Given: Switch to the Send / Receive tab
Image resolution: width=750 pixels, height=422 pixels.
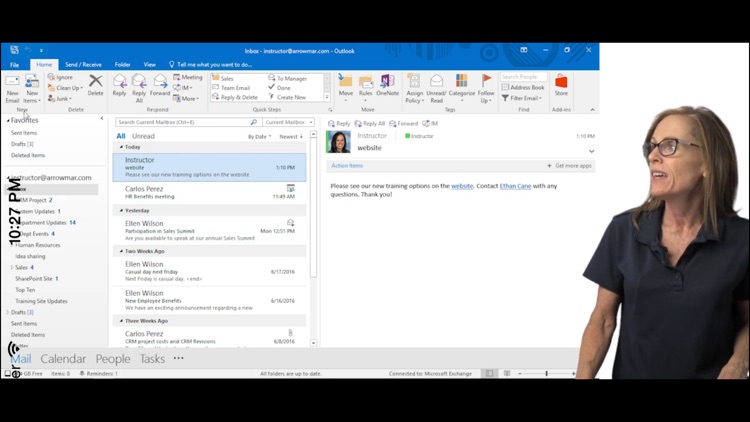Looking at the screenshot, I should coord(83,65).
